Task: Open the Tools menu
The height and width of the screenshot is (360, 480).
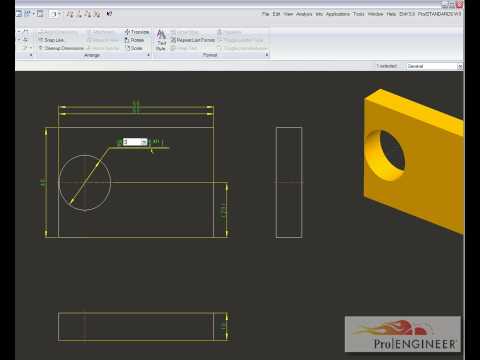Action: (x=359, y=14)
